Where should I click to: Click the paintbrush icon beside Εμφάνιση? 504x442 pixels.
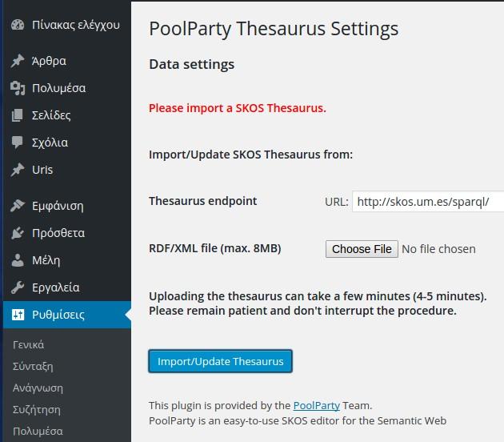point(18,206)
